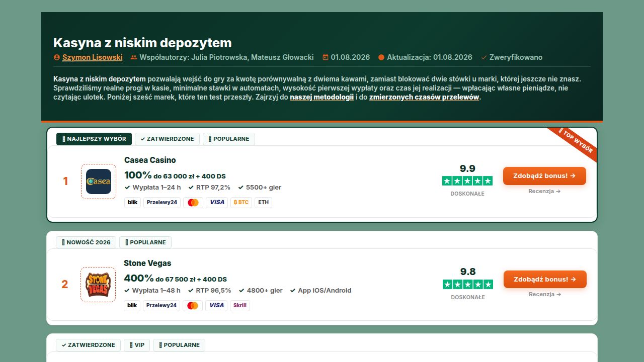The width and height of the screenshot is (644, 362).
Task: Open the Recenzja link for Casea Casino
Action: click(x=544, y=191)
